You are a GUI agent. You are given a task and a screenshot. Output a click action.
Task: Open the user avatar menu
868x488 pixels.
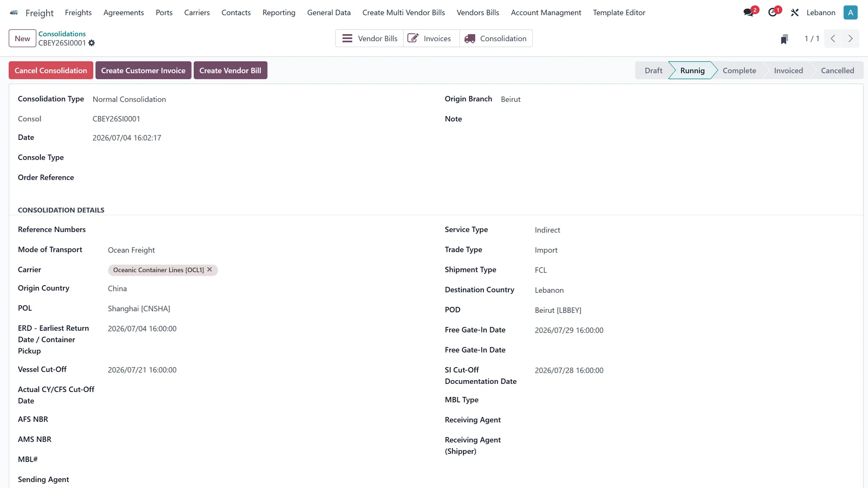point(851,12)
